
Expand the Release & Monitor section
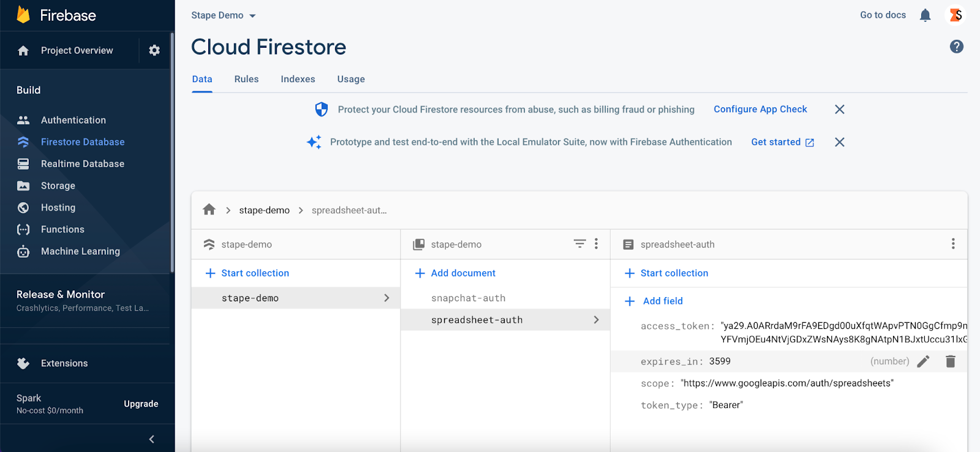85,300
